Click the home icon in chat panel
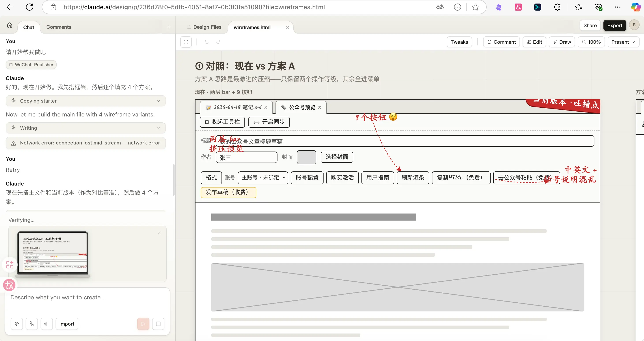Image resolution: width=644 pixels, height=341 pixels. click(9, 25)
